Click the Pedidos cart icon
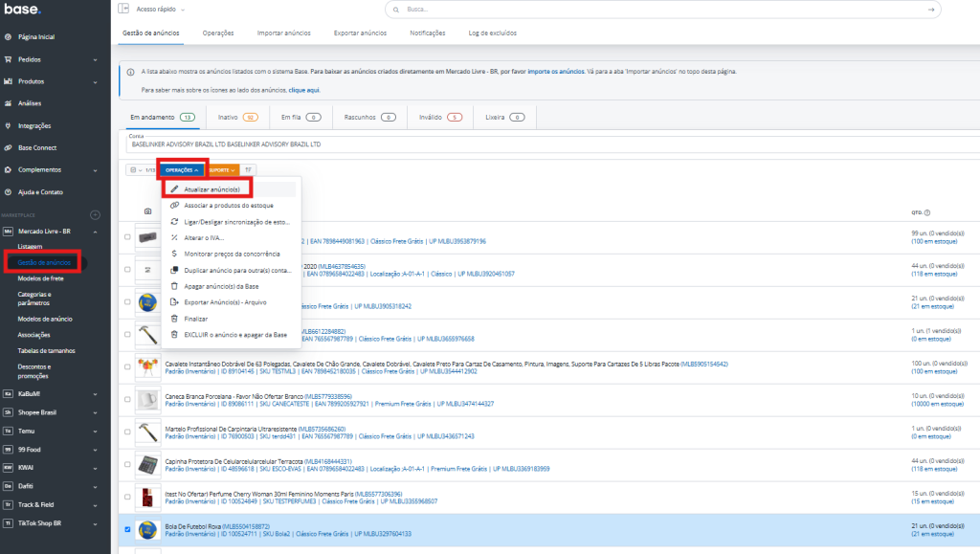 (8, 59)
